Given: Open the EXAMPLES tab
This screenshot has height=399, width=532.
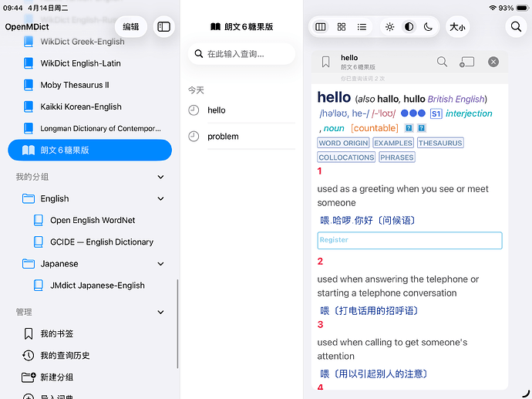Looking at the screenshot, I should [x=393, y=143].
